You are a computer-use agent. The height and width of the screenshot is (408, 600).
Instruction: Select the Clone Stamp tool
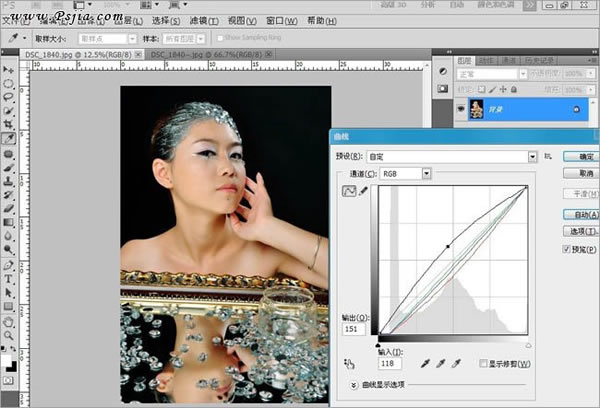[8, 182]
